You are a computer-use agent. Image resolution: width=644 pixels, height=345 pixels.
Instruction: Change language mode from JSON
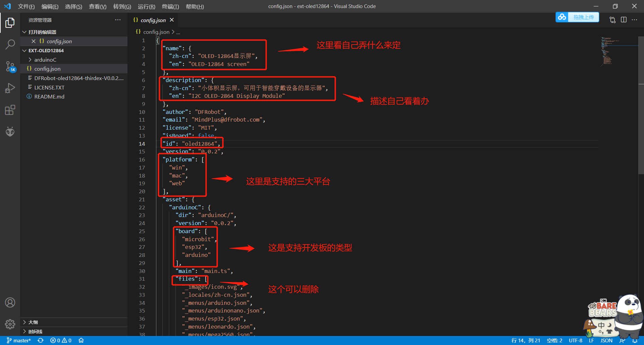(x=606, y=340)
